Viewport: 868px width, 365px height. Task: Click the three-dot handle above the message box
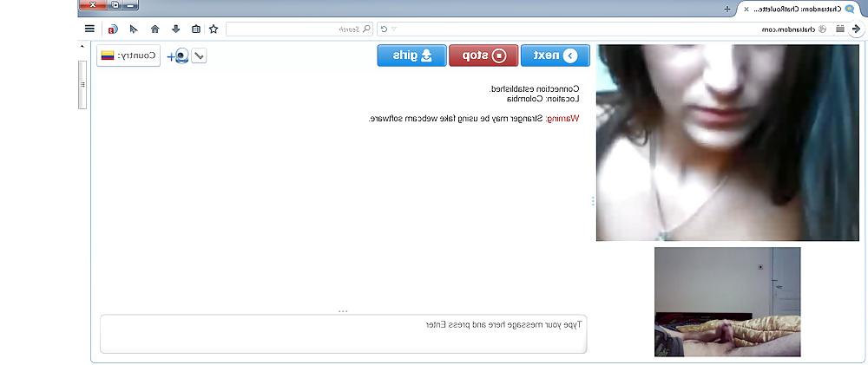(343, 311)
